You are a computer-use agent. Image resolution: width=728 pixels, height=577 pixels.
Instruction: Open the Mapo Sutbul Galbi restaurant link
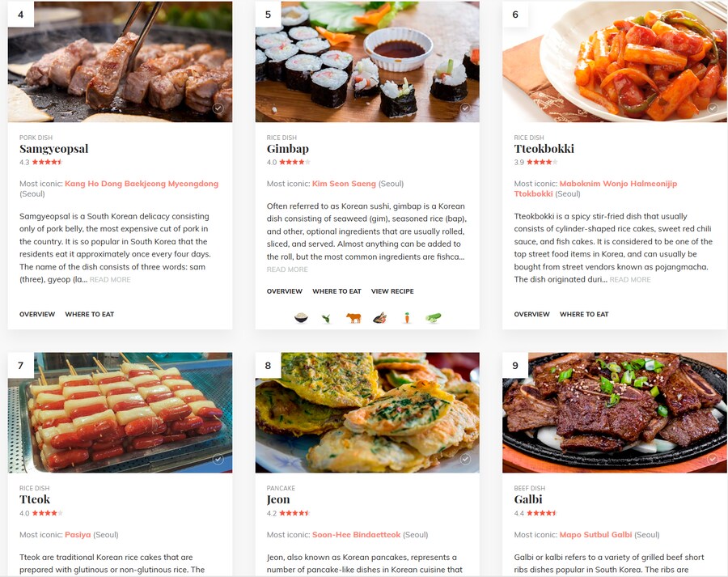coord(595,535)
